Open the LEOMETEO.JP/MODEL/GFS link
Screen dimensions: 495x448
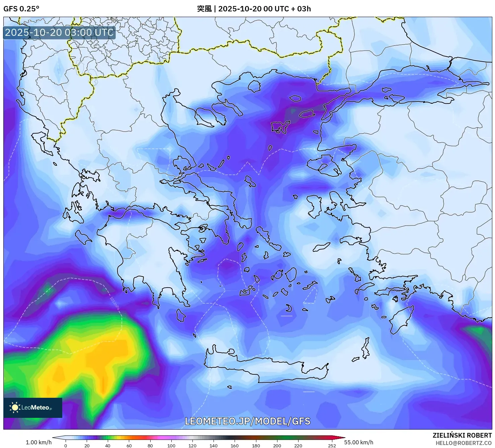pyautogui.click(x=247, y=421)
